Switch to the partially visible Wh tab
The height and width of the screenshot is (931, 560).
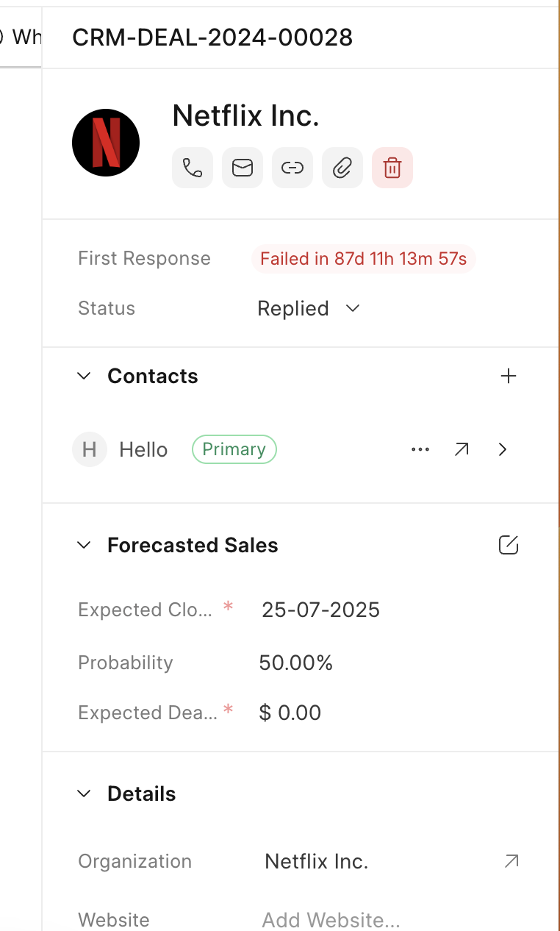tap(20, 38)
